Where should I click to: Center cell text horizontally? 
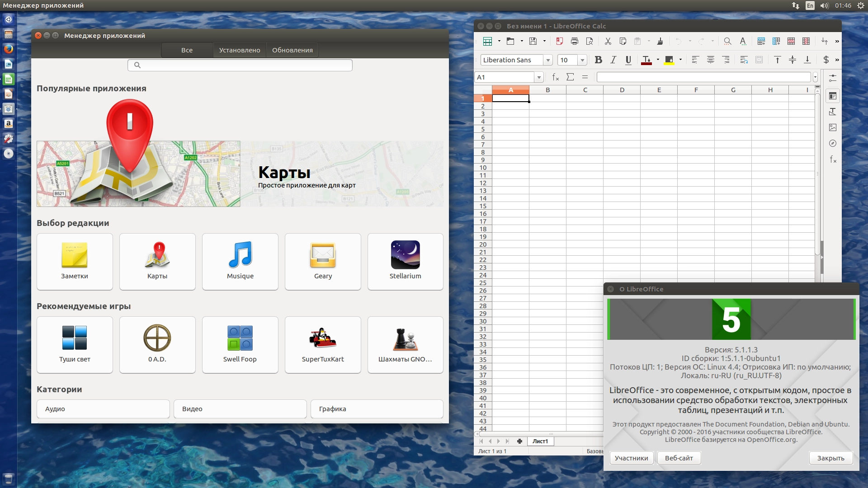point(711,60)
